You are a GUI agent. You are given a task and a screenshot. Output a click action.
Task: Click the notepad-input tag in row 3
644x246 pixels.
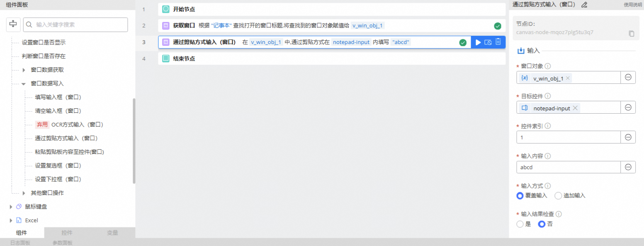click(351, 42)
